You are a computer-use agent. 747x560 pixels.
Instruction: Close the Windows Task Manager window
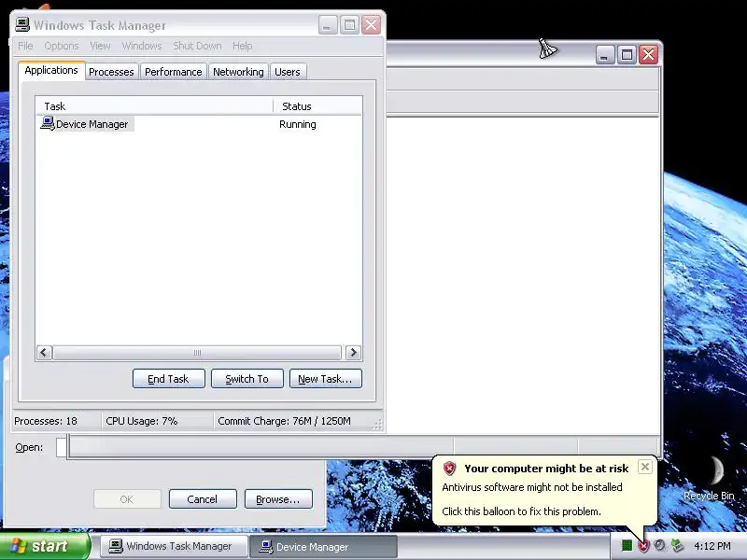(371, 25)
